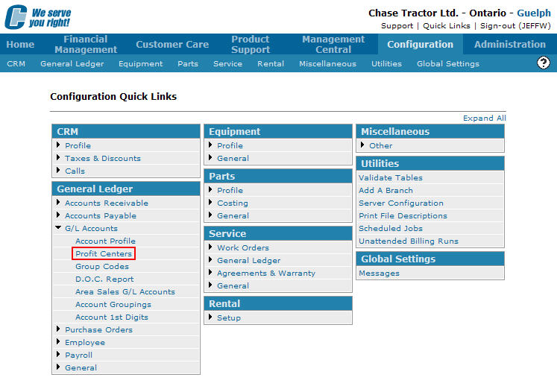
Task: Open the Account Groupings link
Action: click(113, 304)
